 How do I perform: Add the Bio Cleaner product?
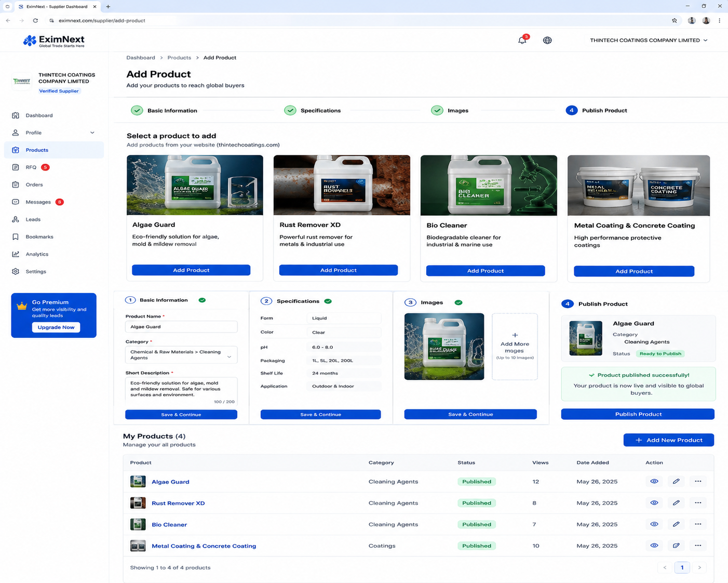[486, 271]
